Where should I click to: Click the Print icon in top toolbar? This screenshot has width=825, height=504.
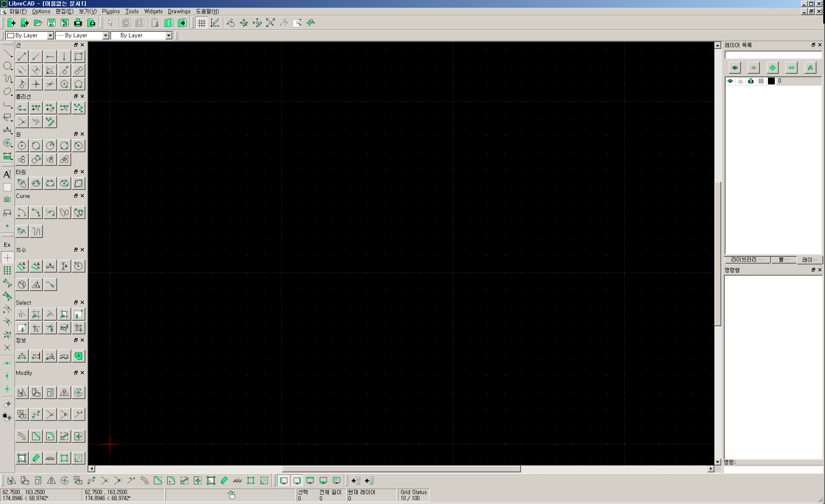[78, 23]
